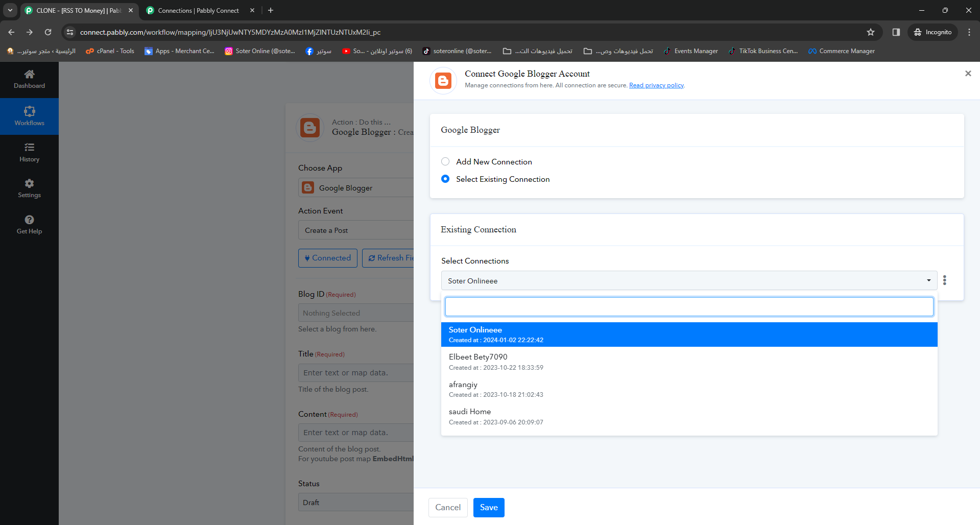
Task: Open the Settings gear icon
Action: [29, 183]
